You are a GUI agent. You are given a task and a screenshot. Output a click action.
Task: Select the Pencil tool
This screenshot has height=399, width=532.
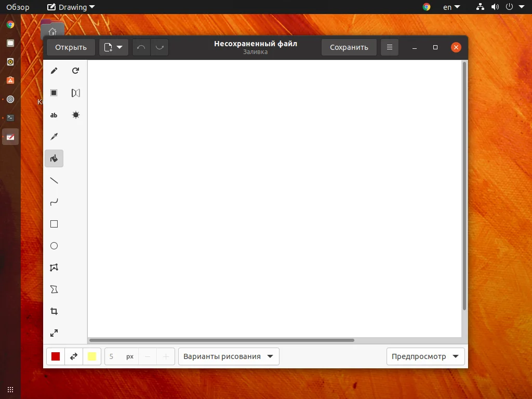click(x=54, y=71)
